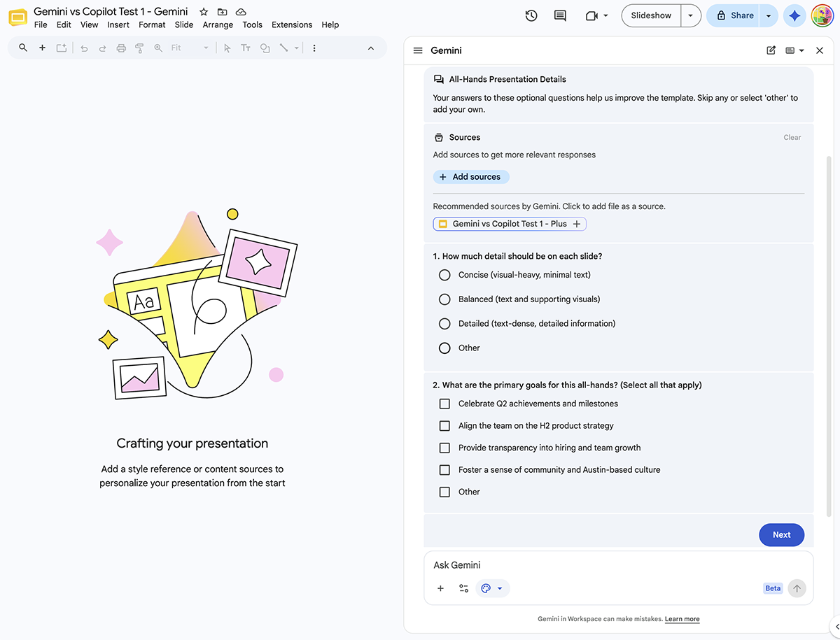Click the zoom magnifier tool
The width and height of the screenshot is (840, 640).
pos(158,48)
